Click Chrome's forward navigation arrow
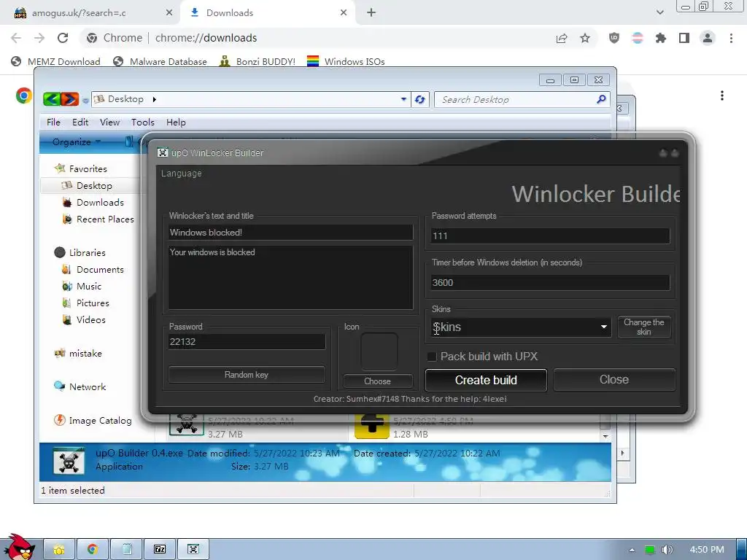Image resolution: width=747 pixels, height=560 pixels. pyautogui.click(x=39, y=38)
